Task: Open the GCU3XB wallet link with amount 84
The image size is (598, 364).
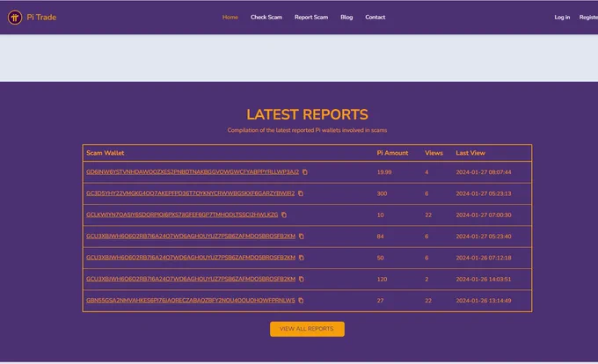Action: tap(191, 236)
